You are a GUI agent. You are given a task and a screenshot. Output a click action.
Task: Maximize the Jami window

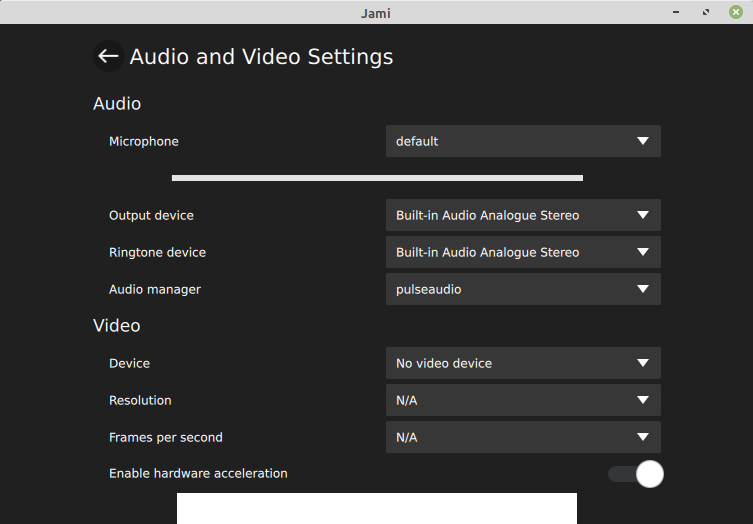705,12
